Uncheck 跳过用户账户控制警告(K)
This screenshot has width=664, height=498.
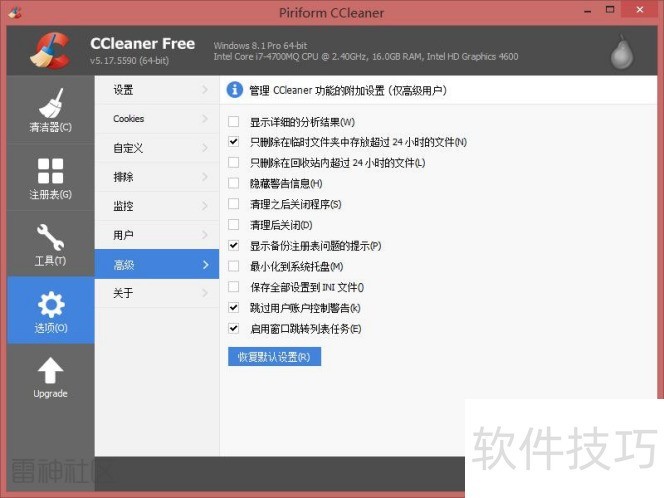233,307
